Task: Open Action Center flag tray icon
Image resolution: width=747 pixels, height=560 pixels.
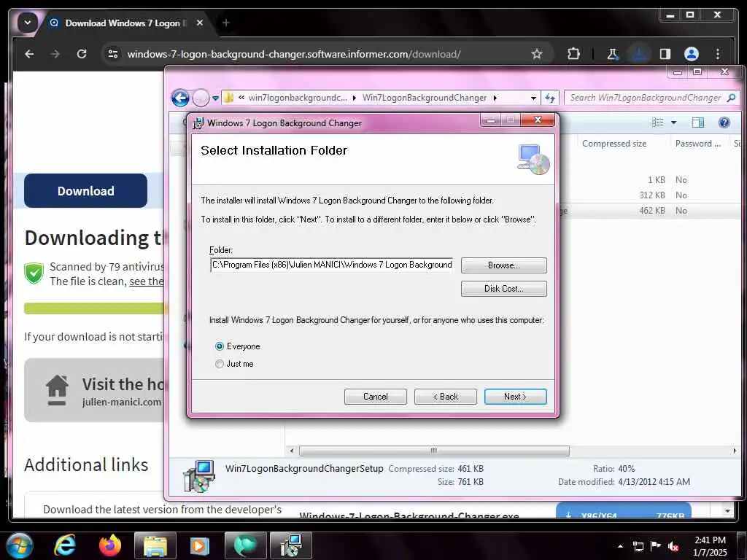Action: [x=656, y=546]
